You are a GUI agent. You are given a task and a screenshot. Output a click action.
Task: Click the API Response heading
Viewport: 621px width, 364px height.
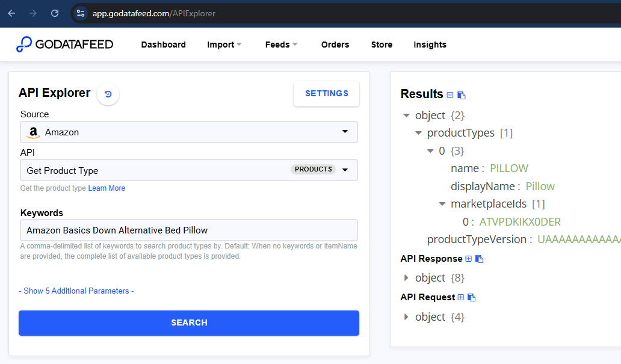[431, 259]
